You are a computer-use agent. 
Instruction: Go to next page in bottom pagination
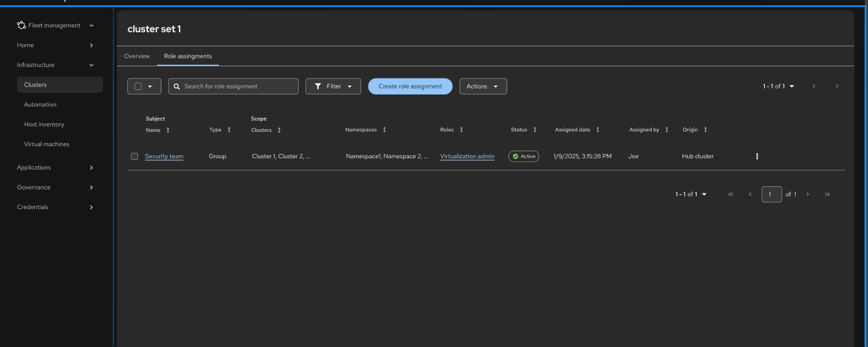[808, 194]
